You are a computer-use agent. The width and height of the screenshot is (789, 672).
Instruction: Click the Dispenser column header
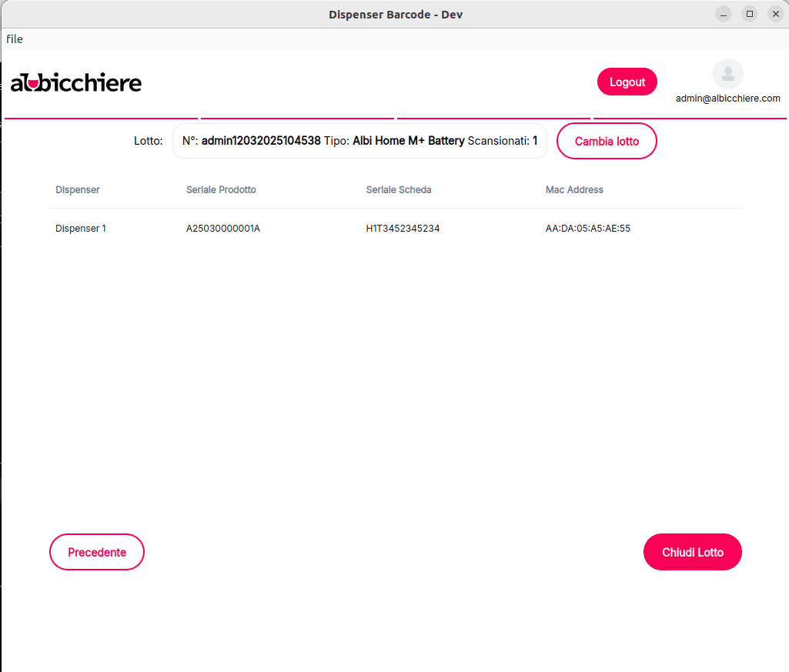(77, 190)
